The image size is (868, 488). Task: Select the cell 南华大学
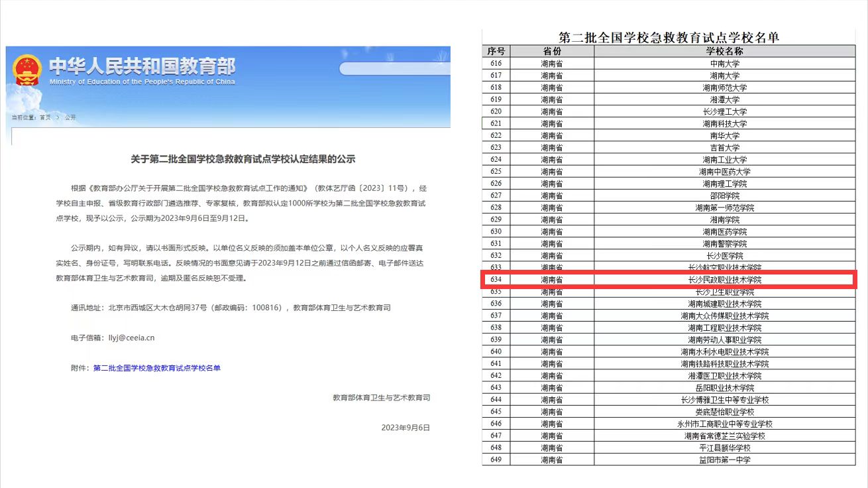(725, 135)
